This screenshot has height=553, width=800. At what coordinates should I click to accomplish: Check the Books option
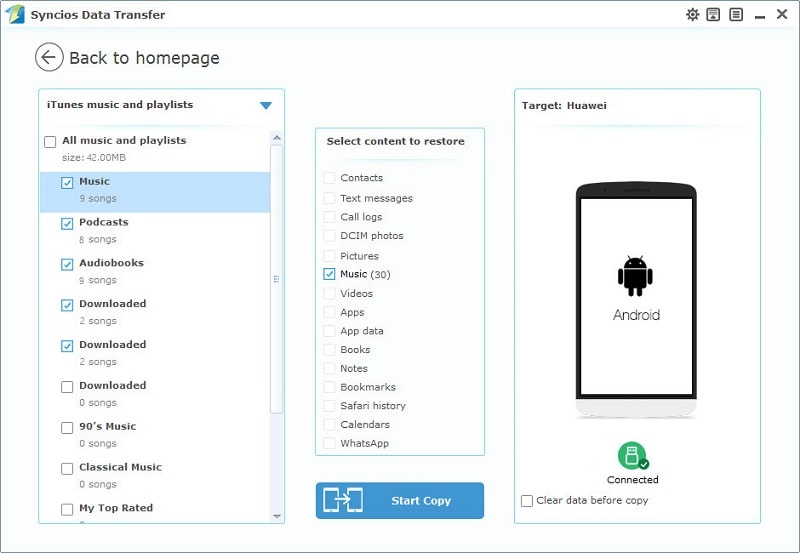tap(329, 349)
